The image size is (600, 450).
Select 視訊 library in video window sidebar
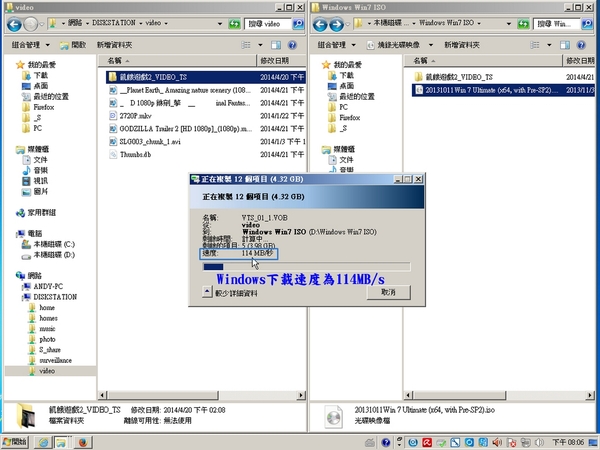coord(35,181)
